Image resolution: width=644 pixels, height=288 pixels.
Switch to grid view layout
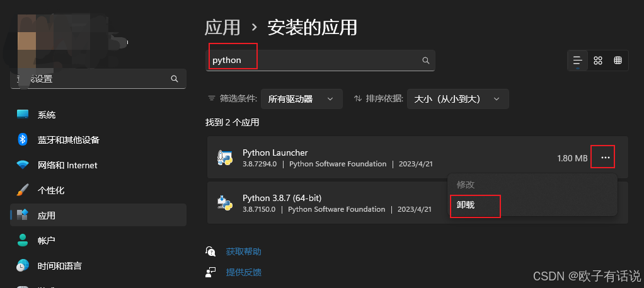tap(598, 60)
